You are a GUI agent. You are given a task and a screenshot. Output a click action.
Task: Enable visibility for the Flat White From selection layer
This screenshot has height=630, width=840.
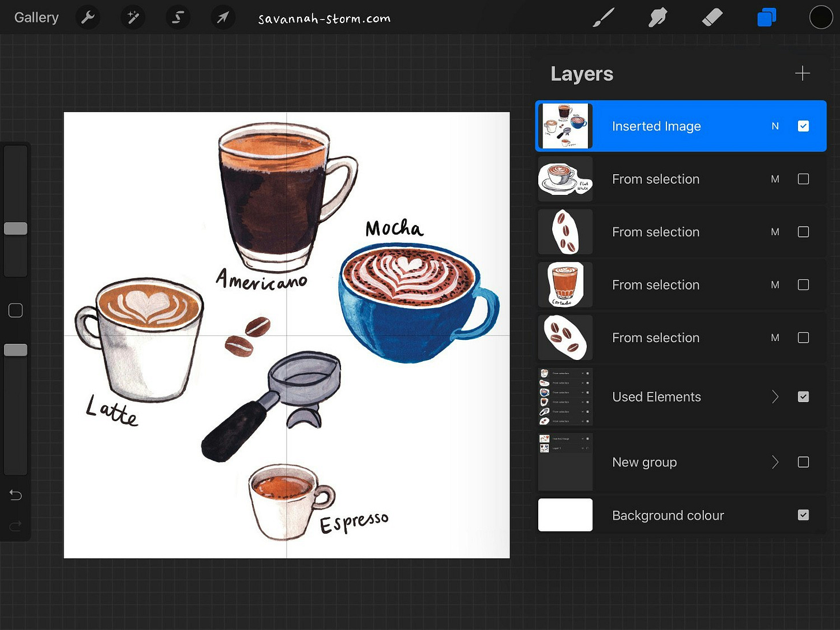pyautogui.click(x=803, y=179)
